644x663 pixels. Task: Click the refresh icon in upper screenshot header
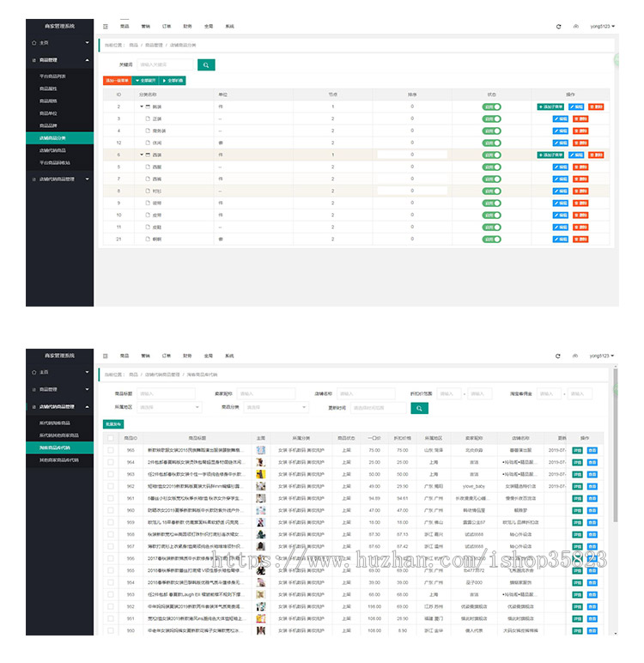[x=558, y=27]
